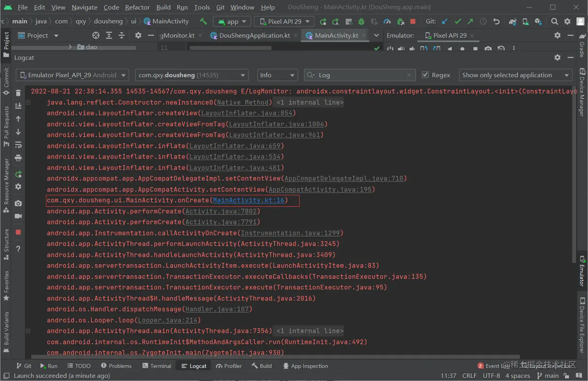Expand the dao folder in Project tree
Viewport: 588px width, 381px height.
70,47
